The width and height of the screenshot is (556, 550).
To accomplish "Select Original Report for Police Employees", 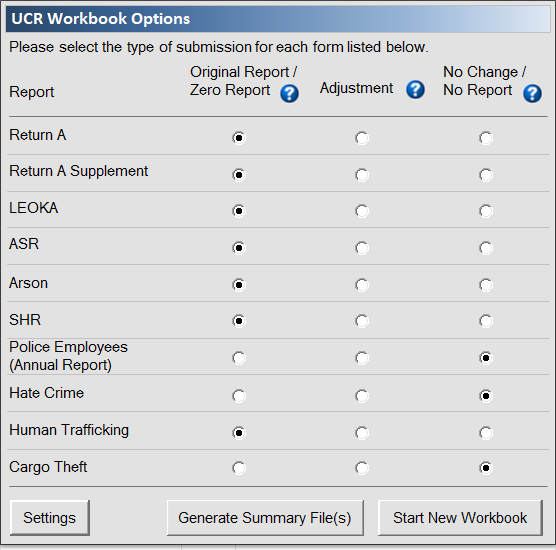I will point(239,358).
